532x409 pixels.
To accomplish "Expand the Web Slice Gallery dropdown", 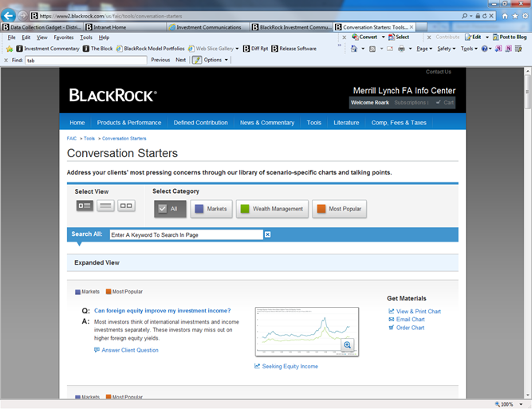I will (237, 49).
